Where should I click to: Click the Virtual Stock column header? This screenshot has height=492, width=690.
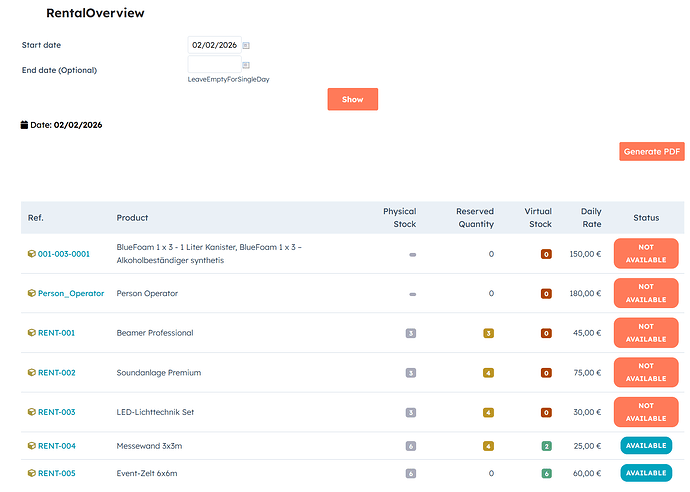(538, 217)
